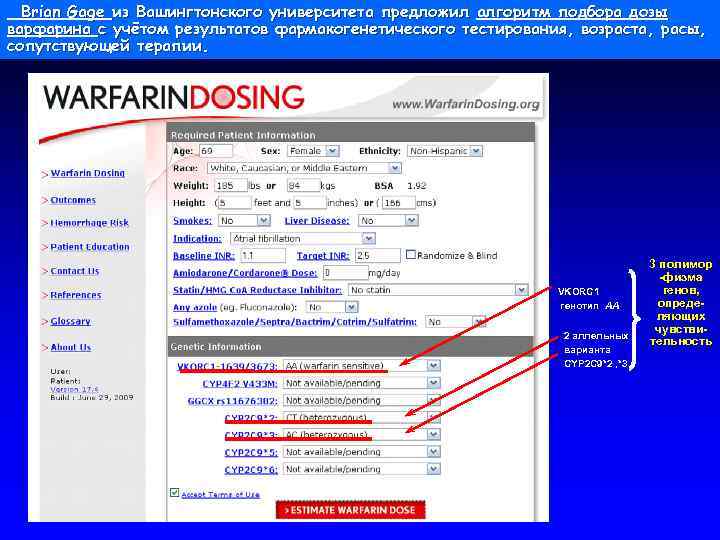This screenshot has height=540, width=720.
Task: Click the Amiodarone/Cordarone Dose label link
Action: tap(245, 273)
